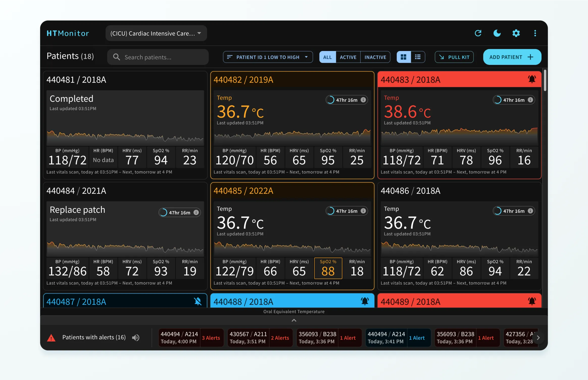Switch to grid view layout
588x380 pixels.
pyautogui.click(x=404, y=57)
